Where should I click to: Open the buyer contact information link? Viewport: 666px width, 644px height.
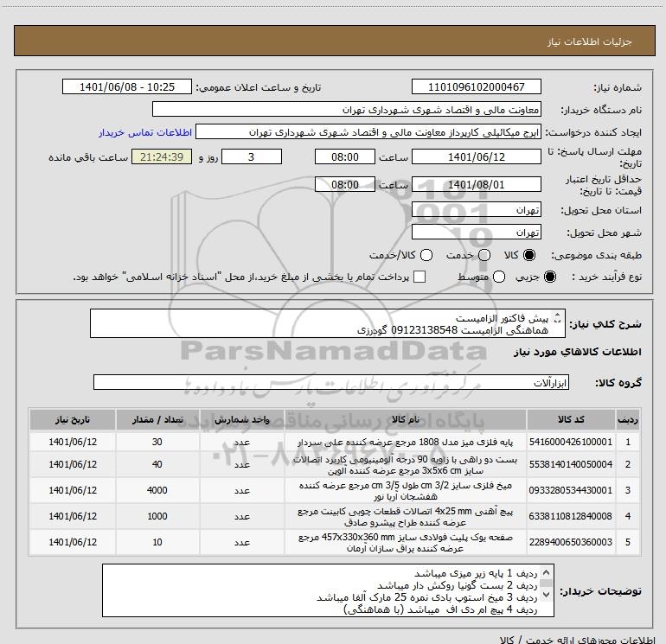click(x=145, y=132)
